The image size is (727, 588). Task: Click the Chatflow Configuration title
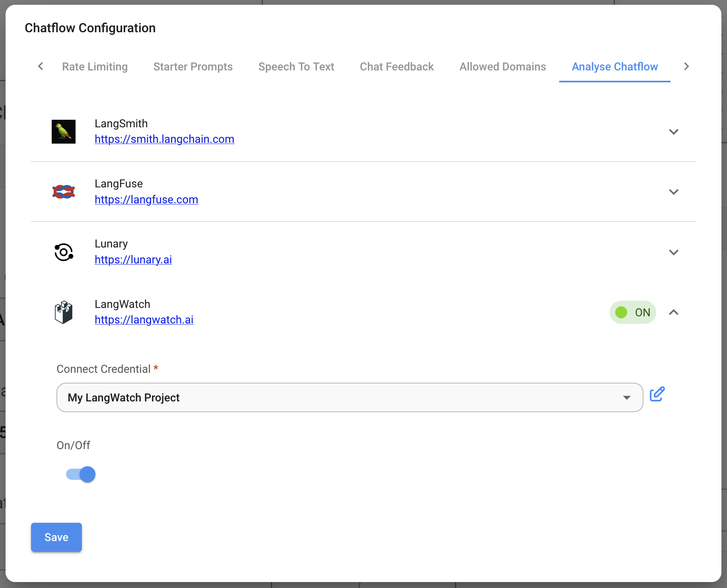[x=90, y=28]
